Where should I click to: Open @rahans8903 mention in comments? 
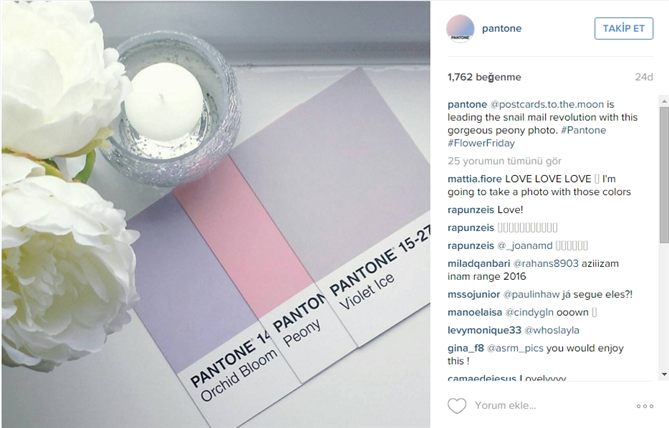click(546, 263)
